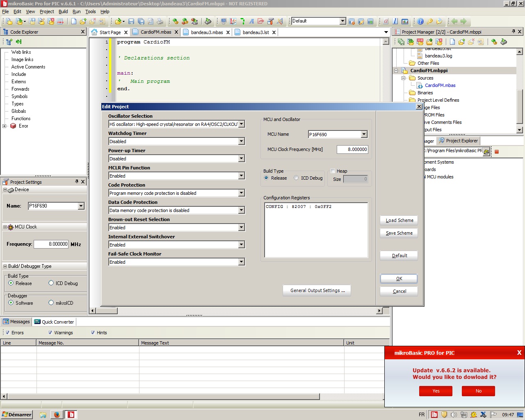The image size is (525, 420).
Task: Click the Save file toolbar icon
Action: point(131,21)
